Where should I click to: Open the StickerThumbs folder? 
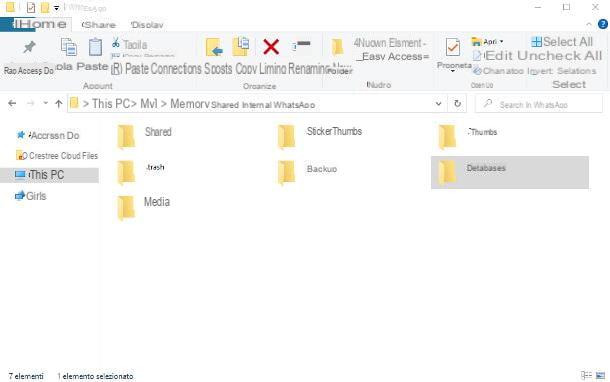coord(320,137)
